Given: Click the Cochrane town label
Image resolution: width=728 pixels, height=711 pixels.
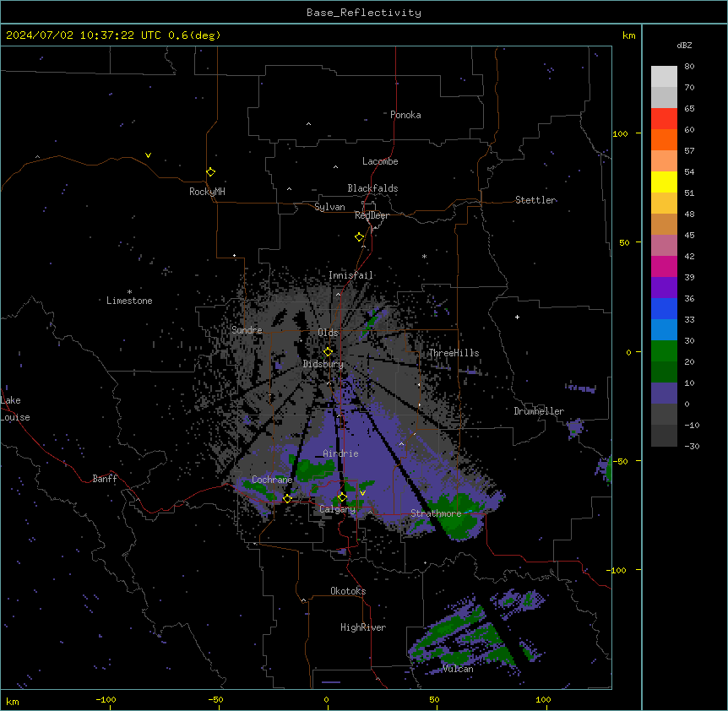Looking at the screenshot, I should (272, 480).
